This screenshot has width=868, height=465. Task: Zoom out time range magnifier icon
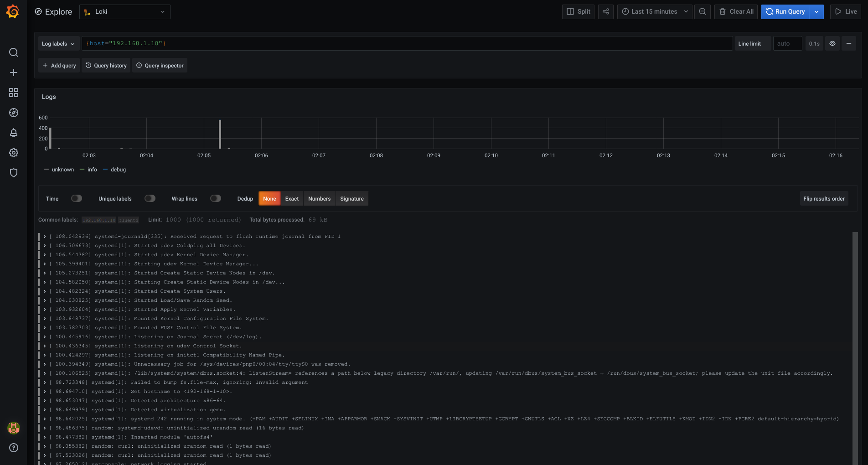tap(703, 12)
